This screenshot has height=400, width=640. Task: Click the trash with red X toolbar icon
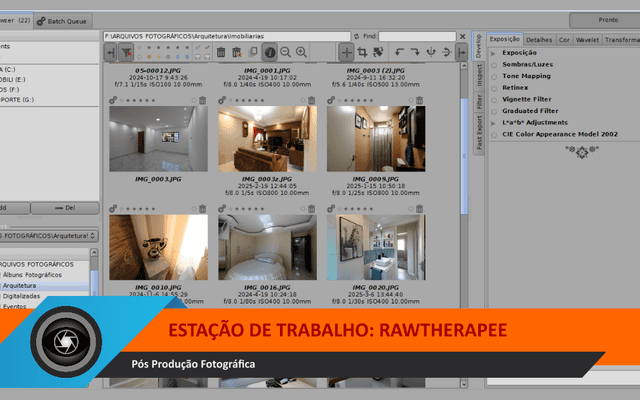(x=237, y=52)
